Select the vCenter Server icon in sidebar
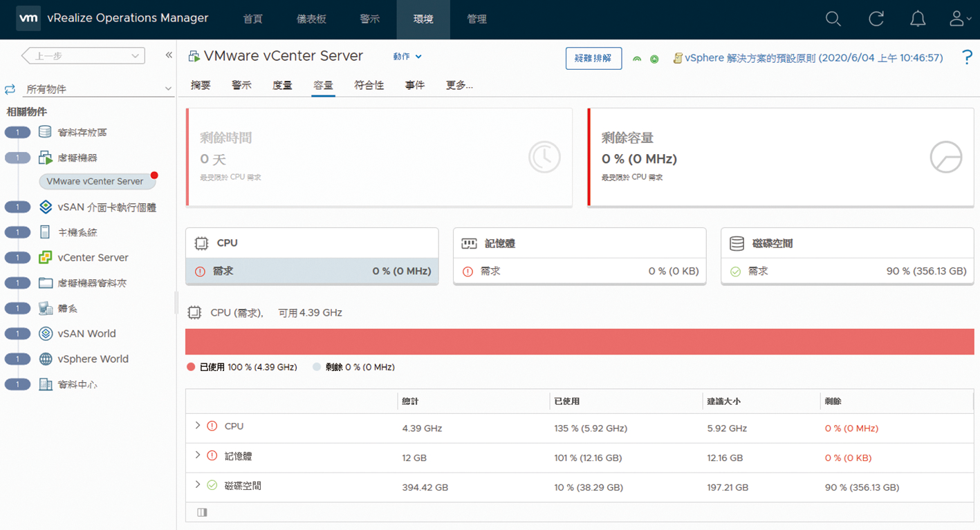Viewport: 980px width, 530px height. point(45,258)
